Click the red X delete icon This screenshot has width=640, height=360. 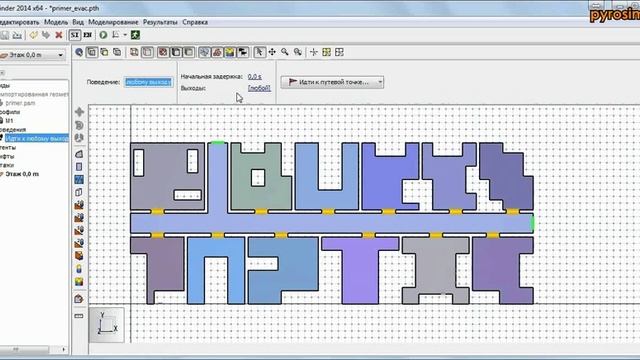pyautogui.click(x=59, y=35)
